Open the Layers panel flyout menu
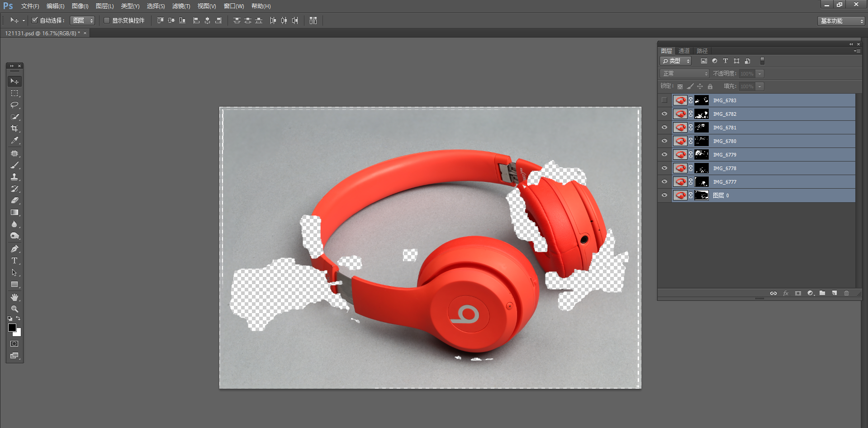The width and height of the screenshot is (868, 428). [x=857, y=51]
